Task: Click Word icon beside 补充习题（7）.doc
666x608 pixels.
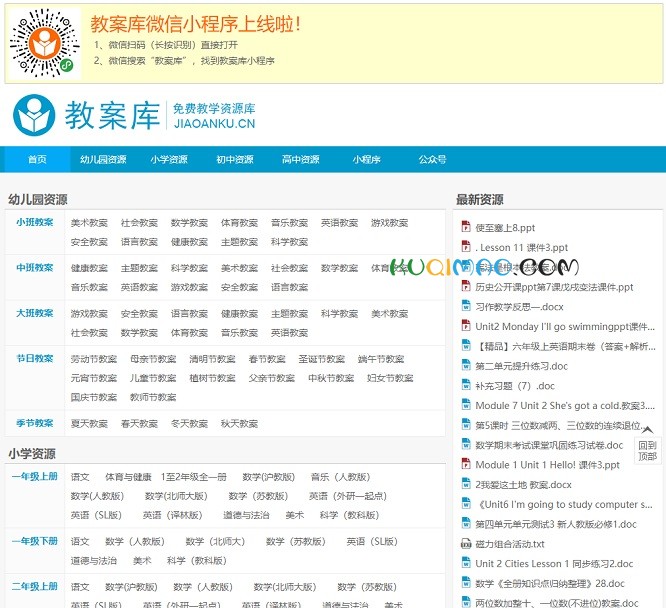Action: point(466,385)
